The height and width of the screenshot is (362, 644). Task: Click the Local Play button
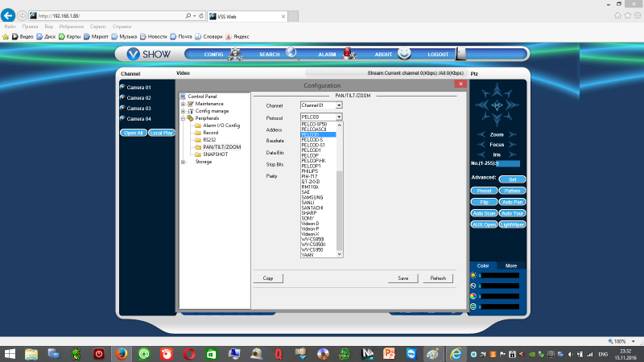pos(162,133)
